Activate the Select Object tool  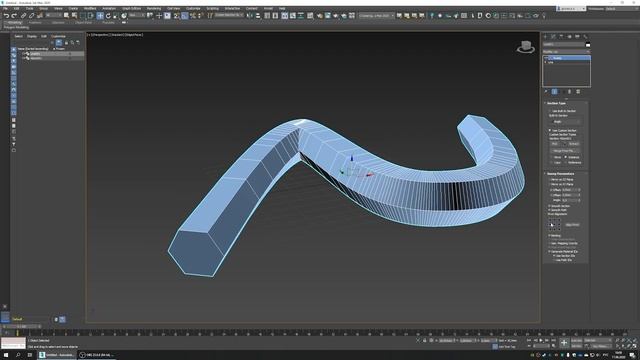[66, 16]
